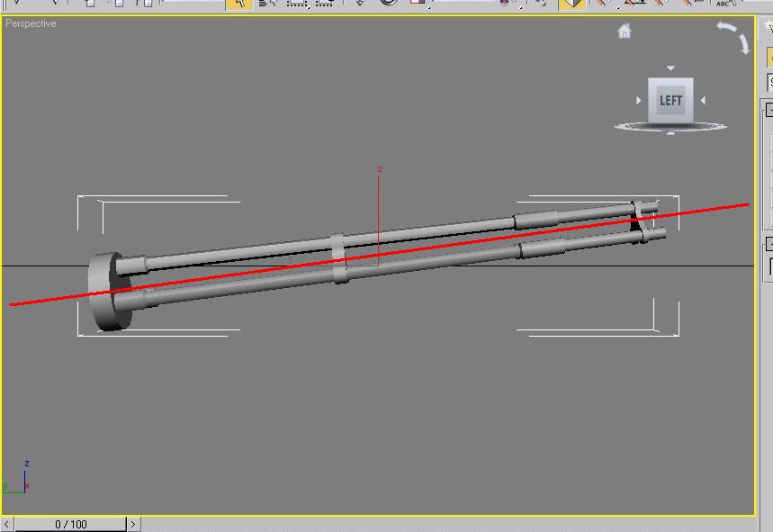Click the triangle arrow left of ViewCube

[x=638, y=100]
